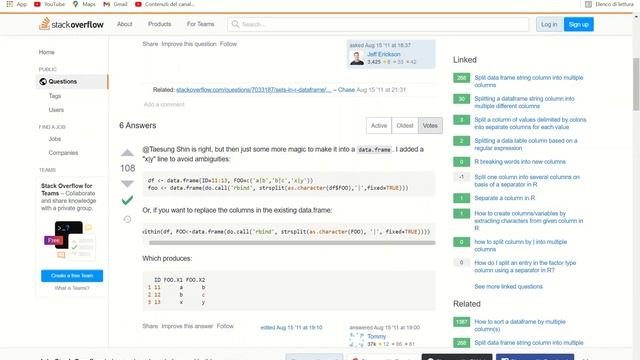Click Share under the answer

150,326
